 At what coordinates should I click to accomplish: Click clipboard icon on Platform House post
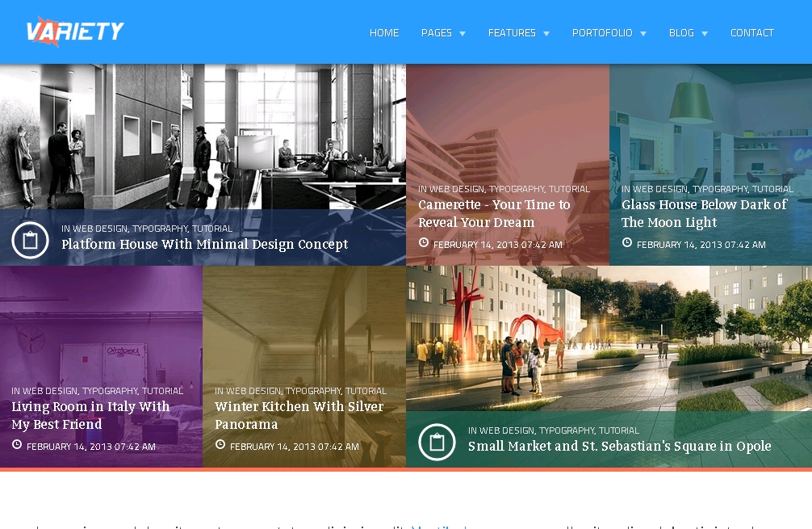(x=31, y=240)
